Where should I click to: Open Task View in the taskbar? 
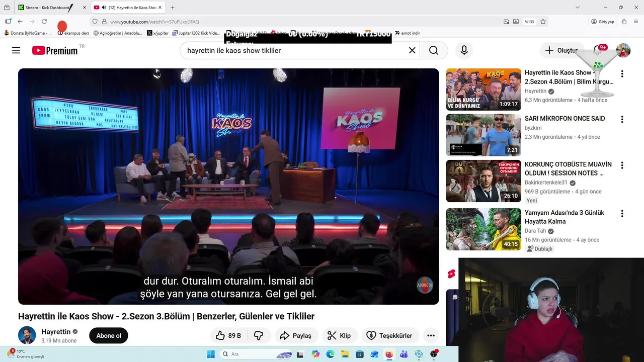tap(300, 354)
